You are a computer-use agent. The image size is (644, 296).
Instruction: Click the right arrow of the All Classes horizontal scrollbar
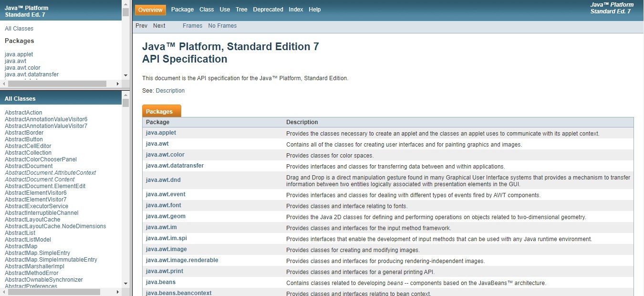tap(118, 292)
